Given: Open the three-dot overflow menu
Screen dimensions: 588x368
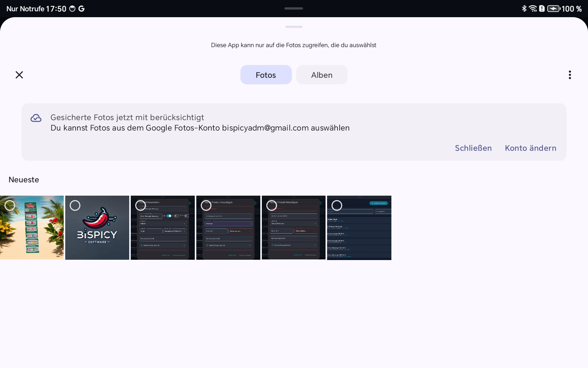Looking at the screenshot, I should point(570,75).
